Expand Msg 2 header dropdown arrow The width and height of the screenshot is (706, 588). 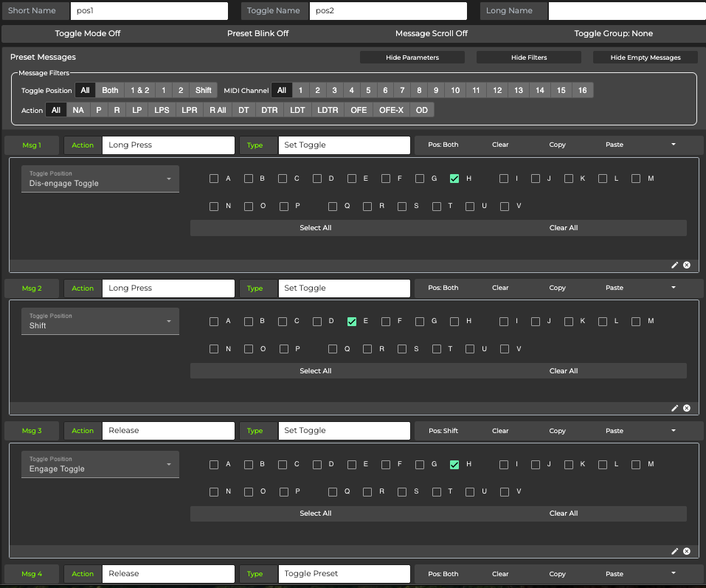coord(673,287)
